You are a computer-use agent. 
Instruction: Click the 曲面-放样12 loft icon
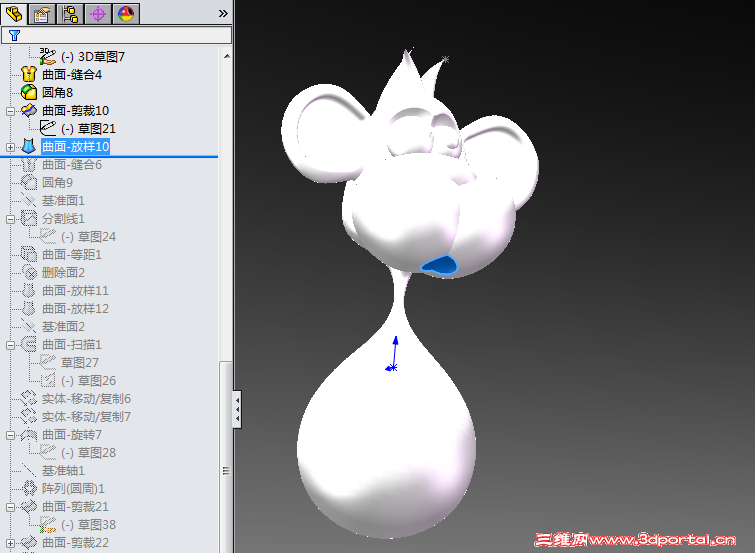point(29,308)
